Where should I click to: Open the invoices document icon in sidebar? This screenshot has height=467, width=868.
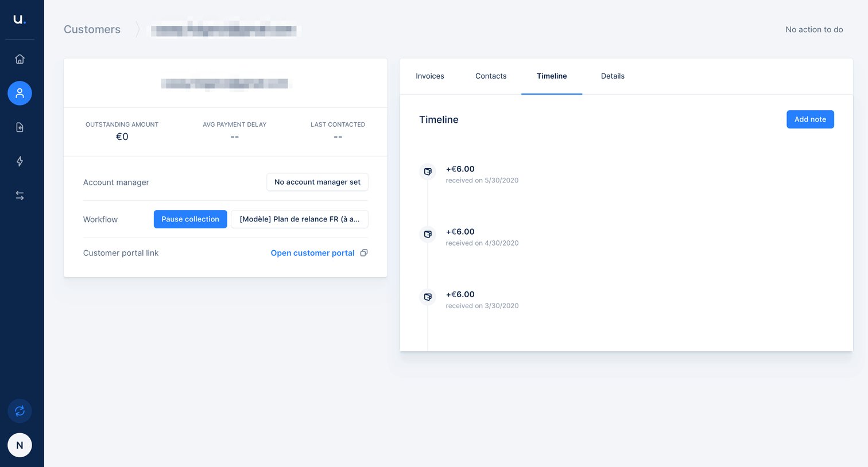(20, 127)
